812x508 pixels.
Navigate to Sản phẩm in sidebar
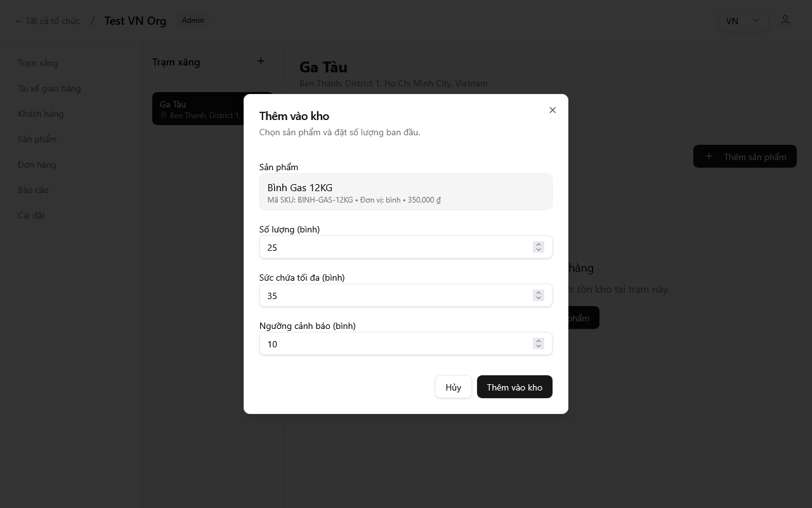click(x=37, y=139)
